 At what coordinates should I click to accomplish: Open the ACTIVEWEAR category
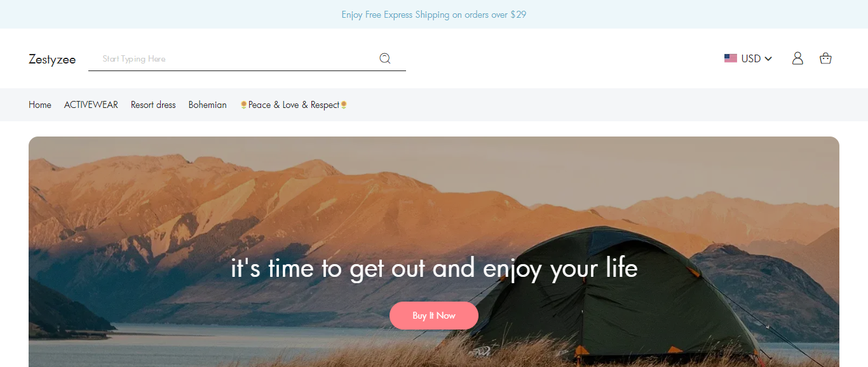(91, 105)
